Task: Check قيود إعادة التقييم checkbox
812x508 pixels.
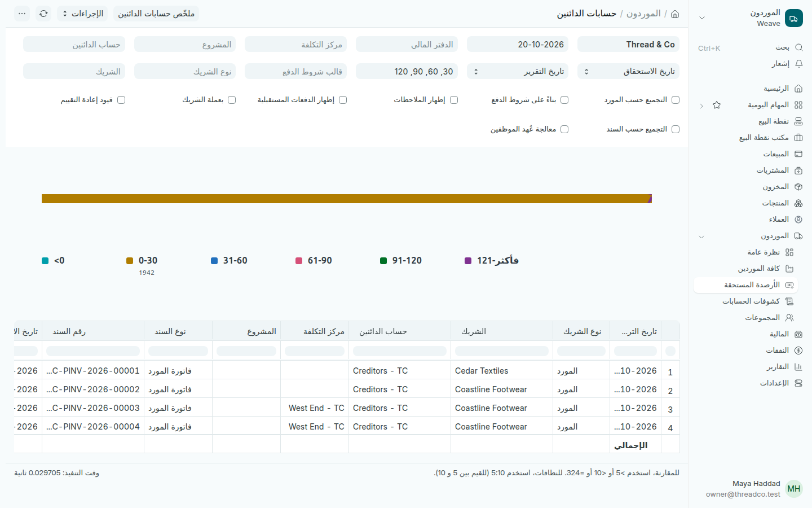Action: point(121,100)
